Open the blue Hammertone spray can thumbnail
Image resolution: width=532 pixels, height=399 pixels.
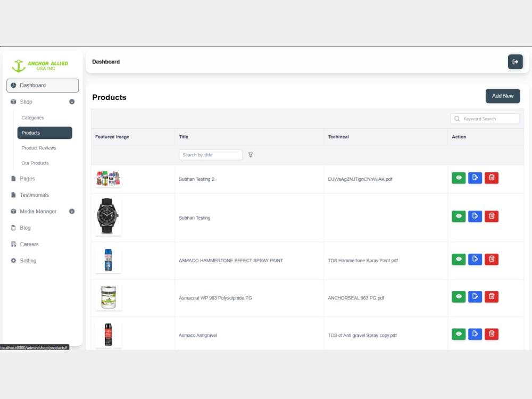(108, 260)
